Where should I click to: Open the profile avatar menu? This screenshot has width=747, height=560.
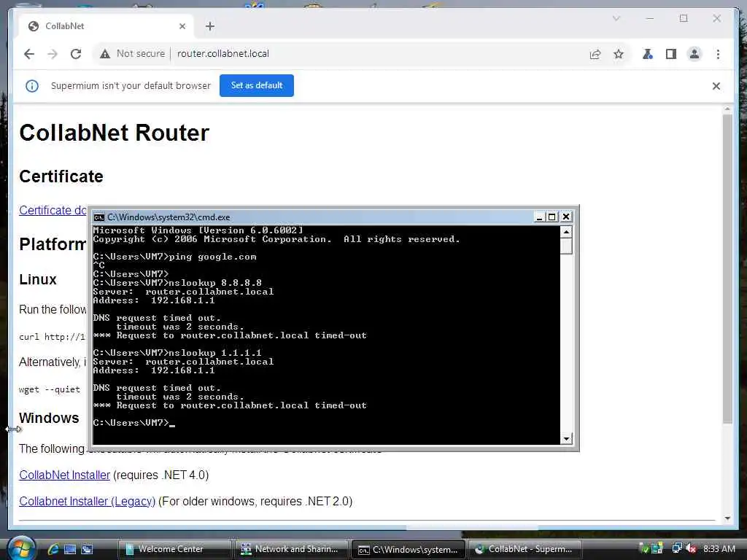(x=694, y=54)
